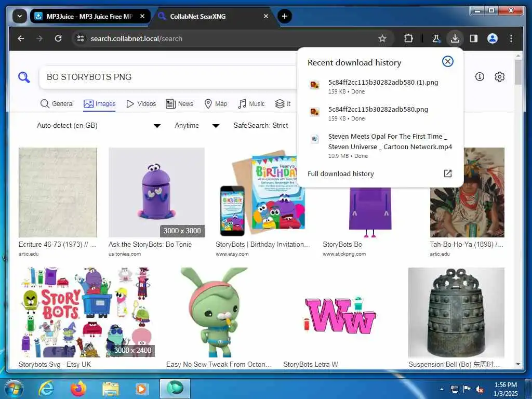
Task: Close the CollabNet SearXNG tab
Action: (x=265, y=16)
